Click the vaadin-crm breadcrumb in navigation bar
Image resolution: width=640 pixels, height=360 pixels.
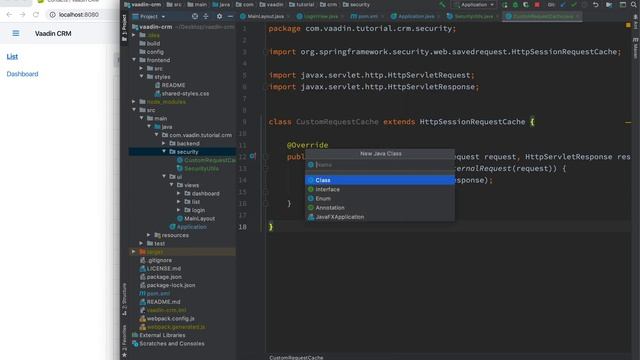[x=143, y=4]
